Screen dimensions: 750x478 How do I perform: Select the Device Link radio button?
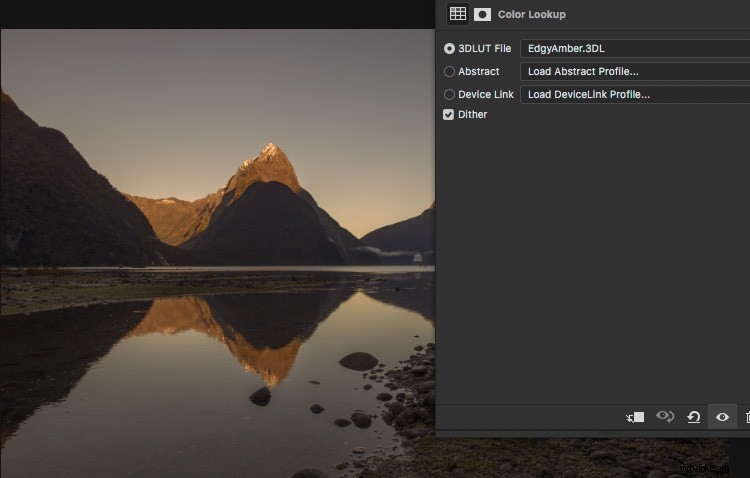coord(449,94)
